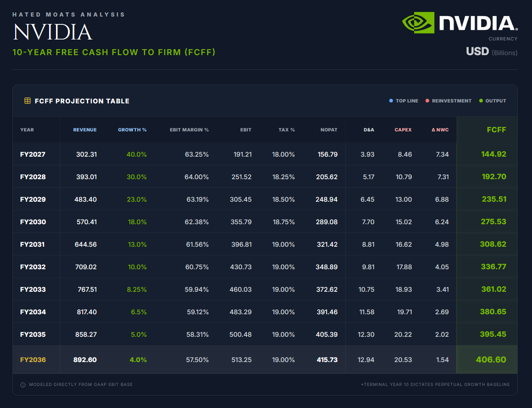
Task: Click FY2031 CapEx value 16.62
Action: [404, 244]
